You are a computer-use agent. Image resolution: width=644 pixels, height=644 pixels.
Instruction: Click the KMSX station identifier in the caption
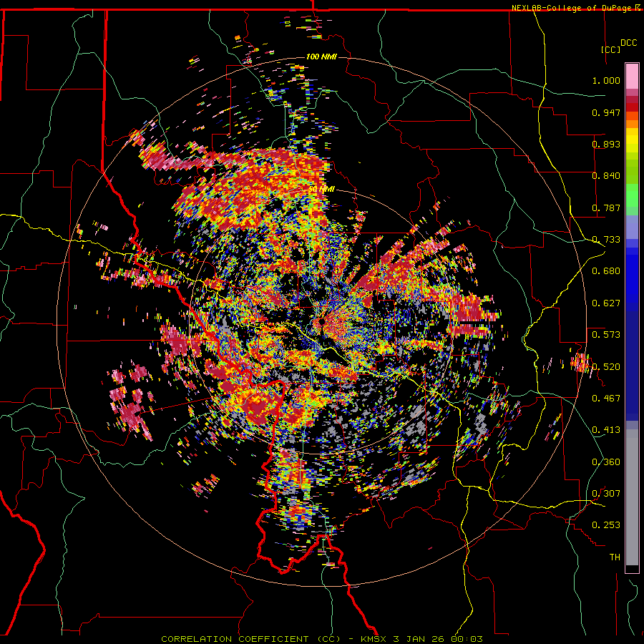374,639
